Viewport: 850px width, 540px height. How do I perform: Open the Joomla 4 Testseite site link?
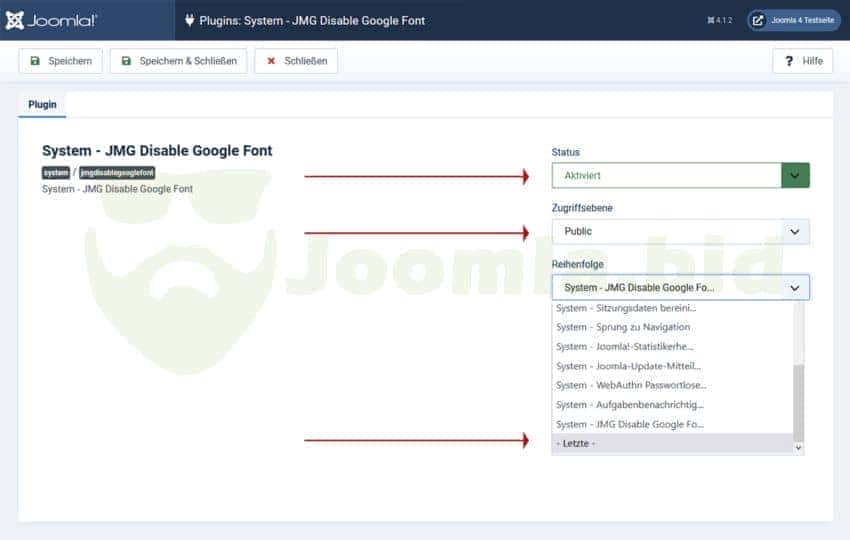point(794,21)
